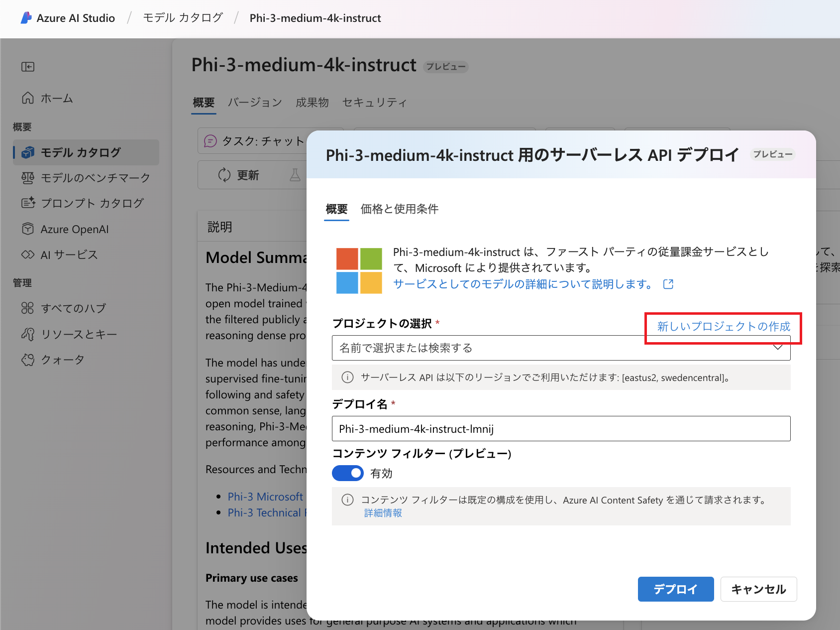
Task: Click the 更新 button
Action: (239, 175)
